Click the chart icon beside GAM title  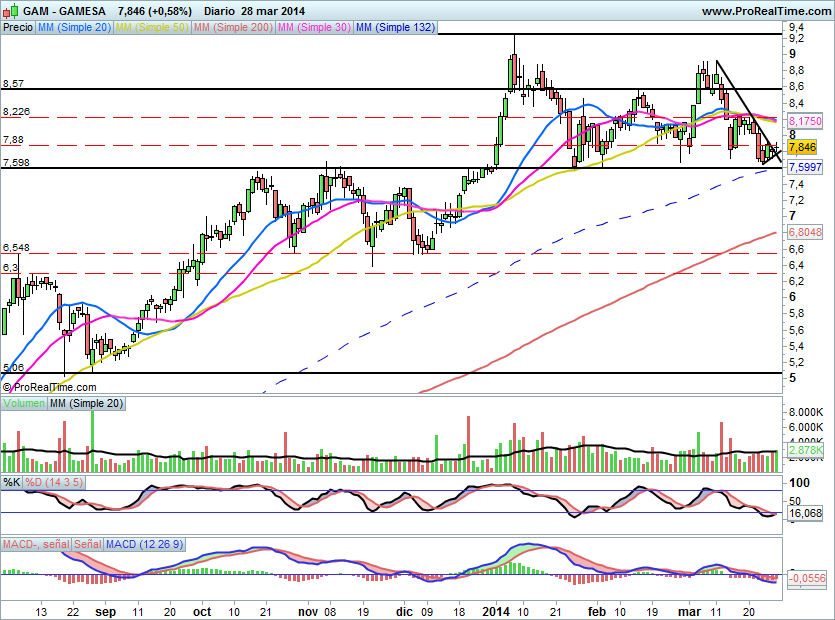pos(11,10)
